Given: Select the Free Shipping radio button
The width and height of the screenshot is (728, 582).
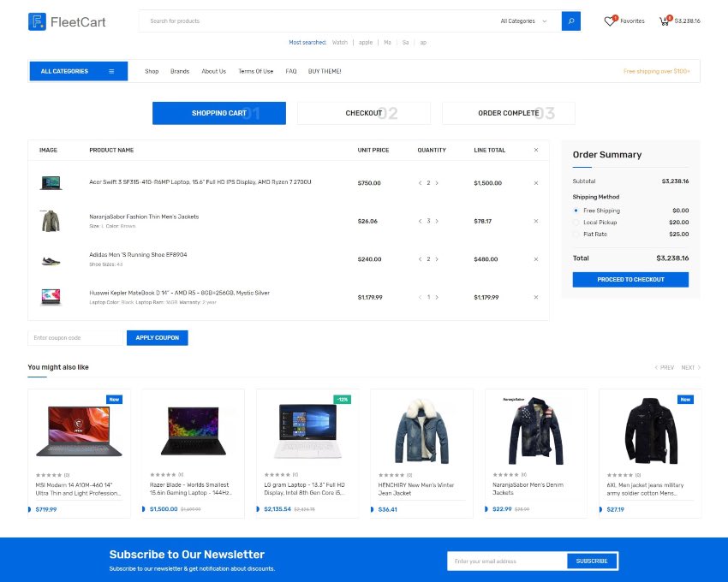Looking at the screenshot, I should (575, 211).
